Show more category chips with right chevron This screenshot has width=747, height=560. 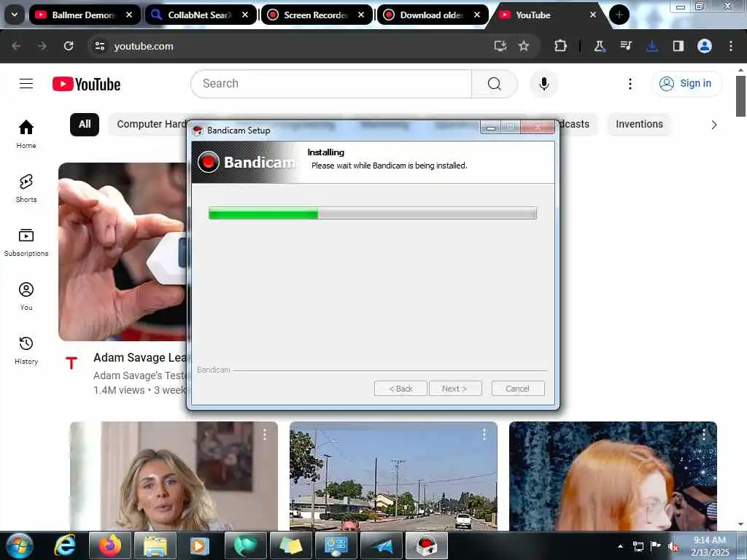713,125
